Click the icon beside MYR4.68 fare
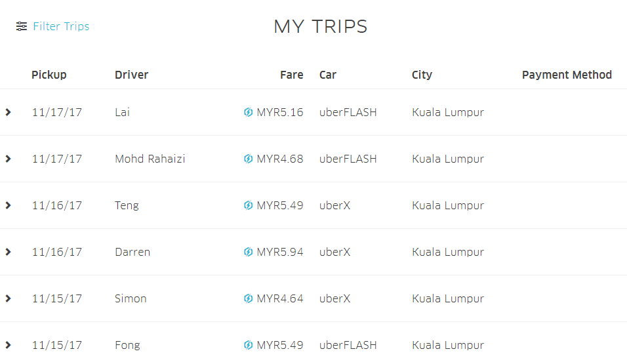The width and height of the screenshot is (627, 364). pos(249,159)
